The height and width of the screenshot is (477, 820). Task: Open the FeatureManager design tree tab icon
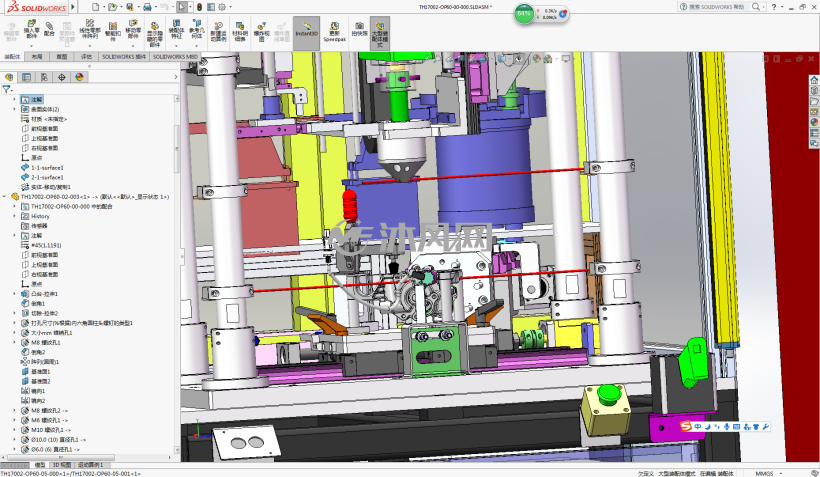[x=9, y=77]
